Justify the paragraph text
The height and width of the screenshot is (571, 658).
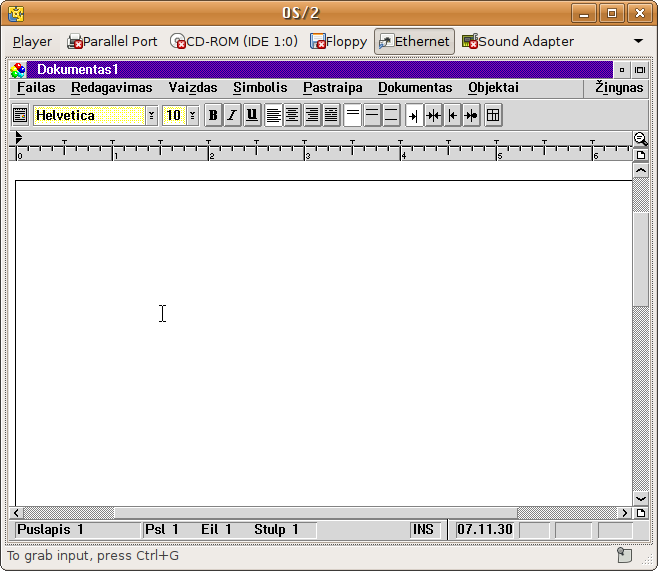coord(331,115)
